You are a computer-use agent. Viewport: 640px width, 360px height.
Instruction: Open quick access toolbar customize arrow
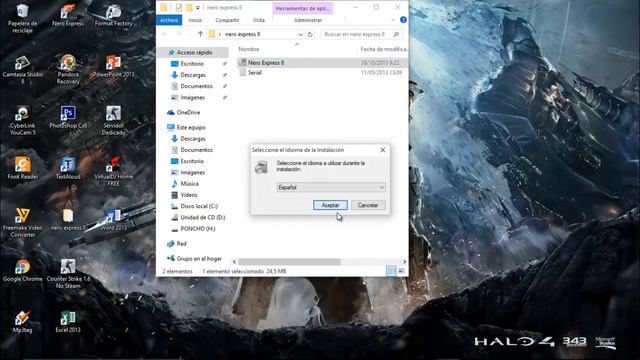pyautogui.click(x=198, y=8)
